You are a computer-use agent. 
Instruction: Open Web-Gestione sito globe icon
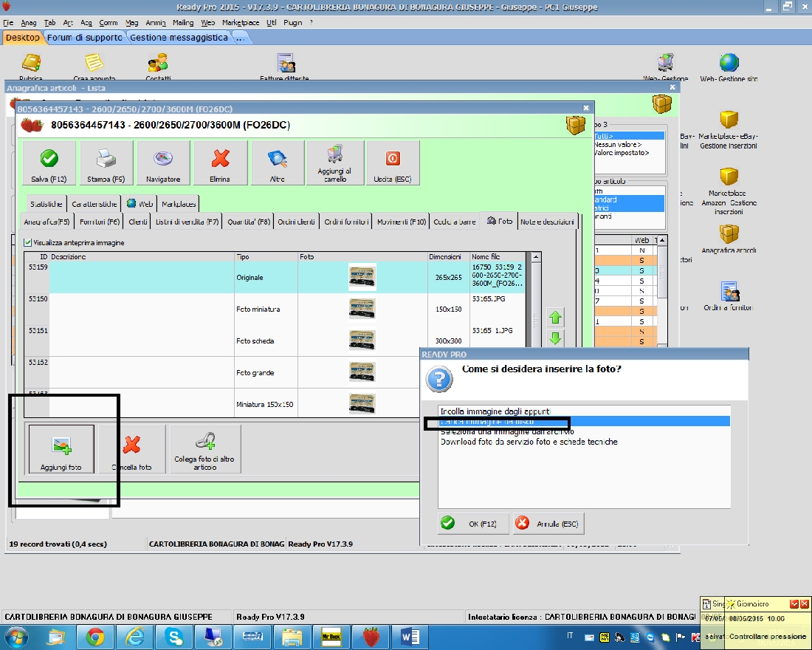pos(729,67)
